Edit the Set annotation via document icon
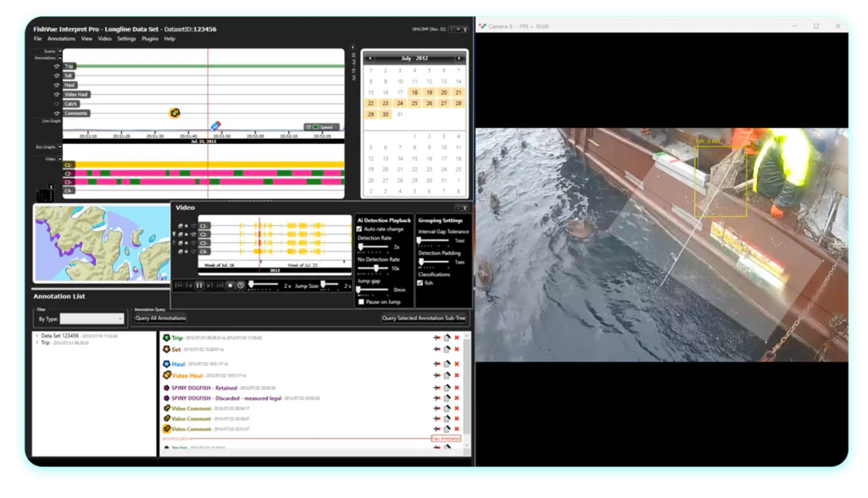The width and height of the screenshot is (868, 498). 447,349
